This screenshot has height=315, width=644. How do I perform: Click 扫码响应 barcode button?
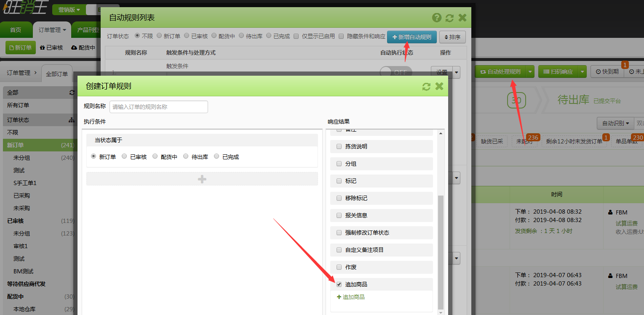click(x=558, y=71)
